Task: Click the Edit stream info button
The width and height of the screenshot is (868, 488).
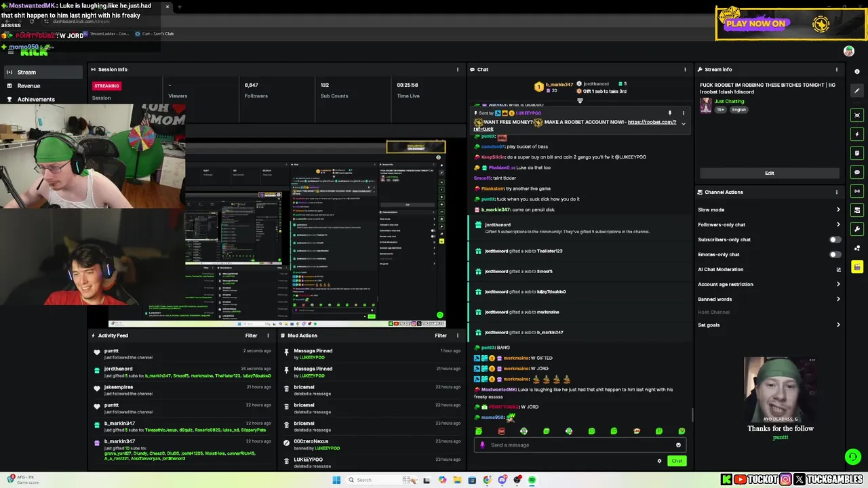Action: click(x=769, y=173)
